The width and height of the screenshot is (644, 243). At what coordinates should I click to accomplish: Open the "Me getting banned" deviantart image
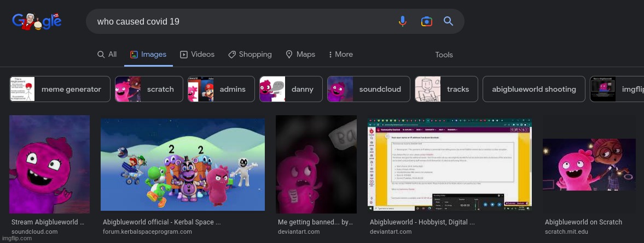click(316, 164)
